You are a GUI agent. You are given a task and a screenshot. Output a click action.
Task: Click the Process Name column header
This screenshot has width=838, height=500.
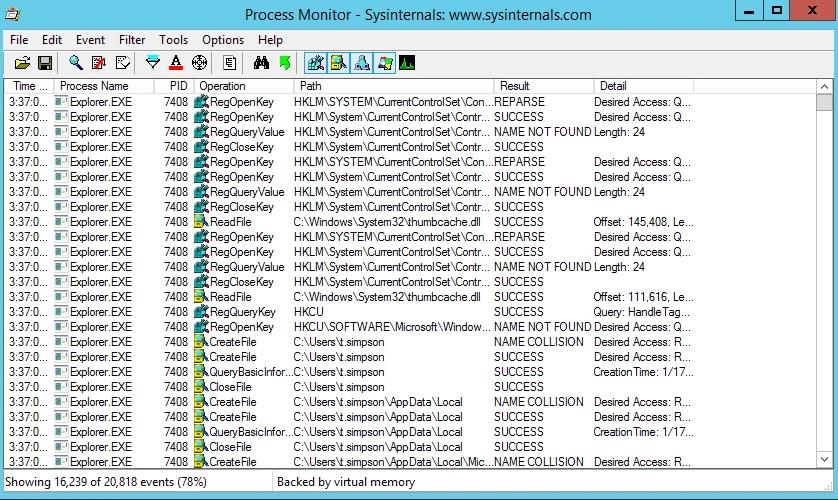[105, 86]
